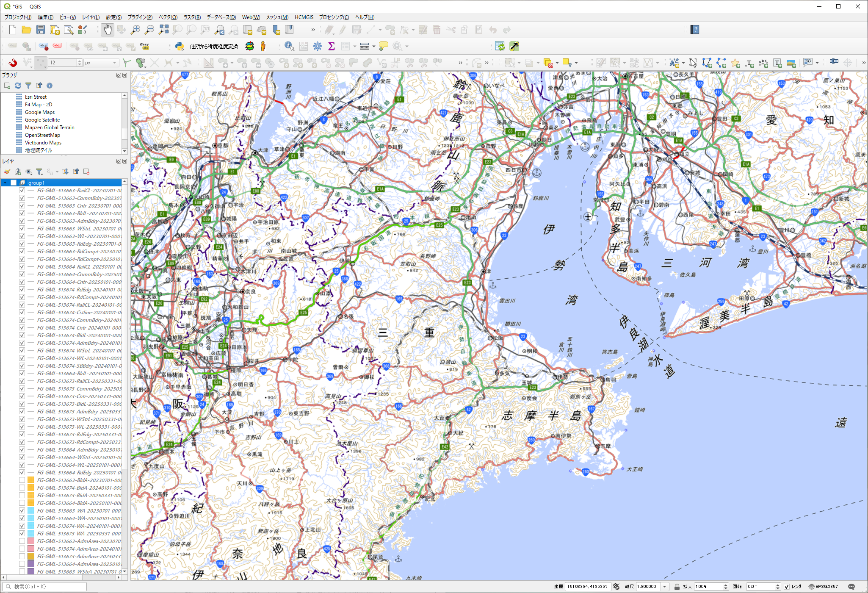Click the 住所から緯度経度変換 button
This screenshot has width=868, height=593.
click(214, 46)
